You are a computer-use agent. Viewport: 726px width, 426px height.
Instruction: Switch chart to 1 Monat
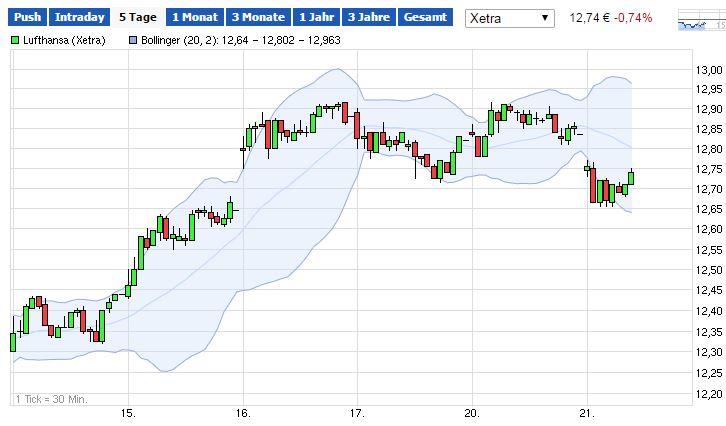(x=195, y=17)
